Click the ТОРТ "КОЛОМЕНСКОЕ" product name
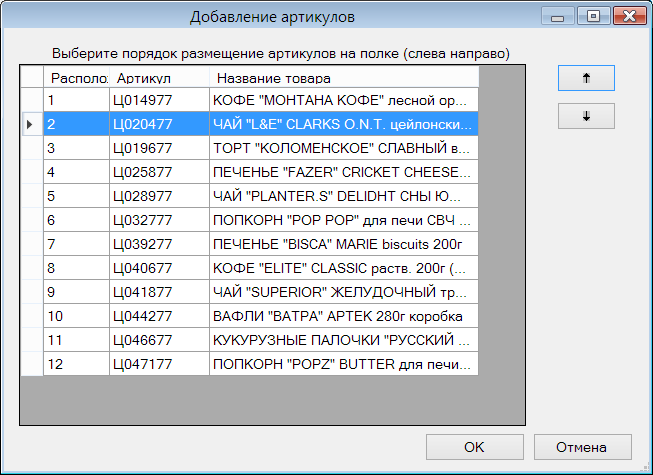 click(344, 148)
